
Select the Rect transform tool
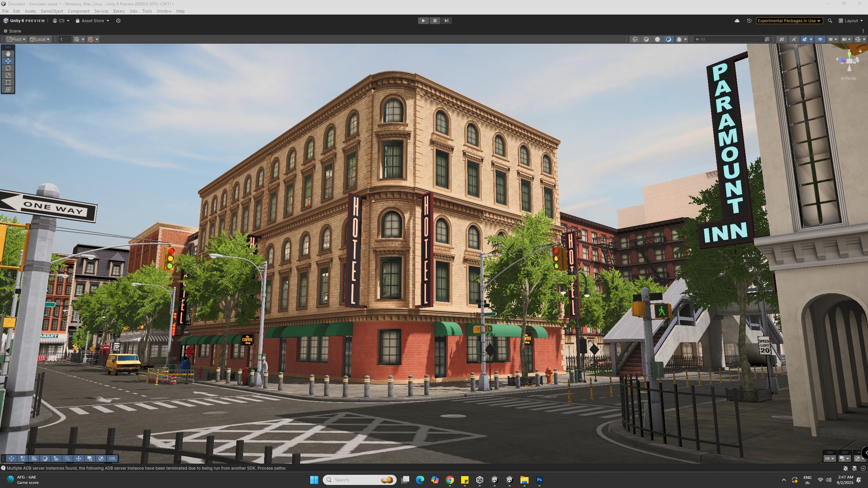pos(8,82)
